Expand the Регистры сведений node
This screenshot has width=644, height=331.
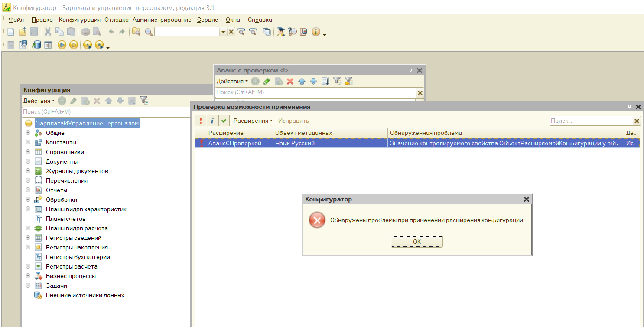28,238
